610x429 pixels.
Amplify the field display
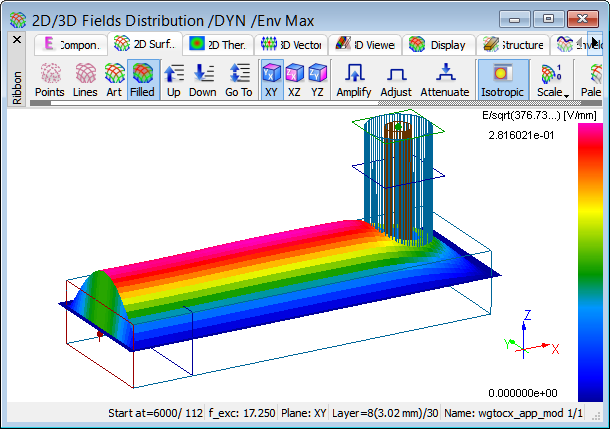click(354, 79)
